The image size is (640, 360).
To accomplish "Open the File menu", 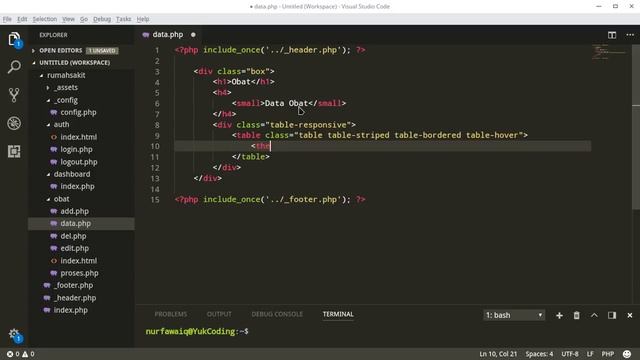I will [x=7, y=19].
